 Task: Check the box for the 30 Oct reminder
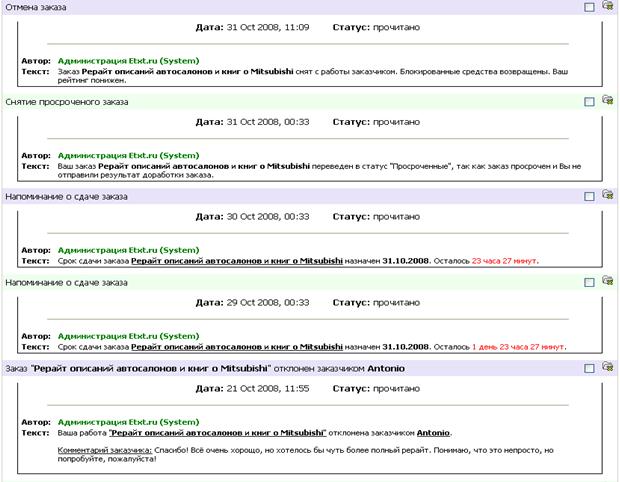tap(590, 197)
